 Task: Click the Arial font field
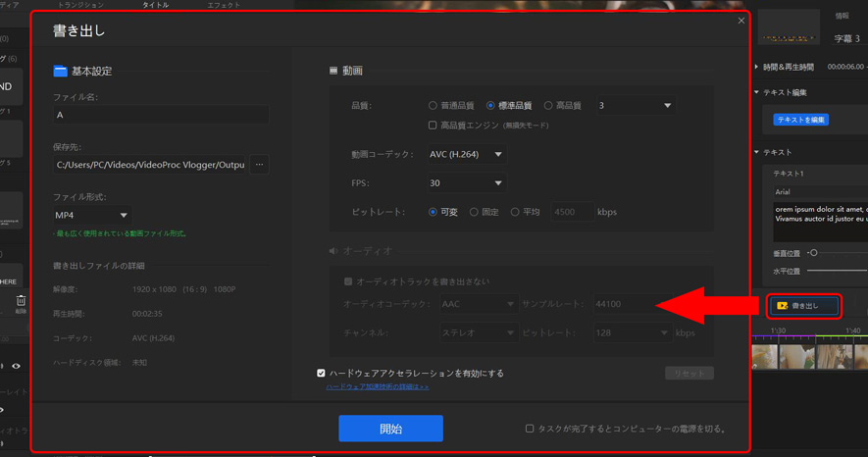pyautogui.click(x=820, y=192)
